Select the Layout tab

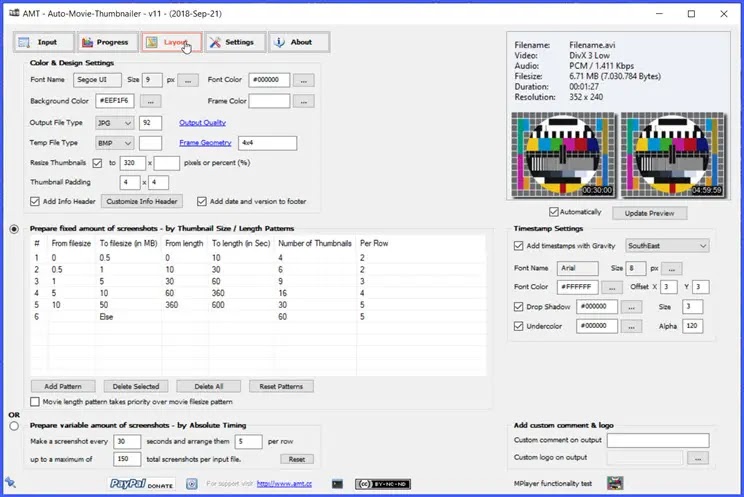click(x=171, y=42)
